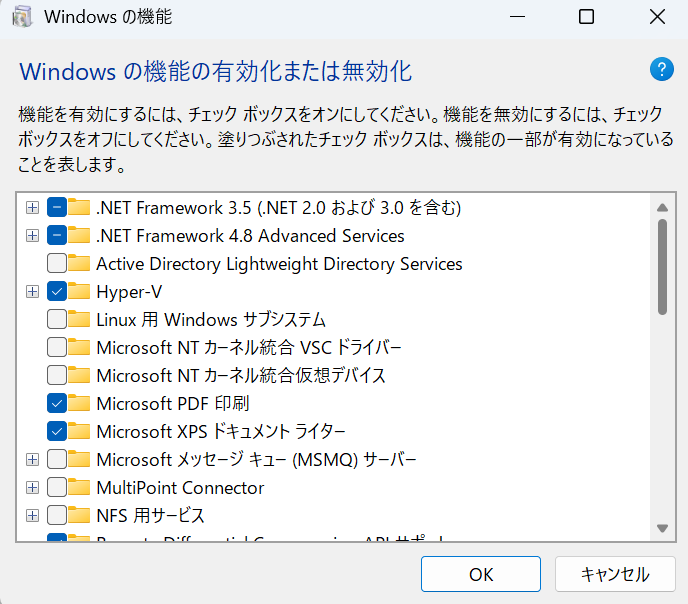Check Active Directory Lightweight Directory Services box

click(57, 264)
